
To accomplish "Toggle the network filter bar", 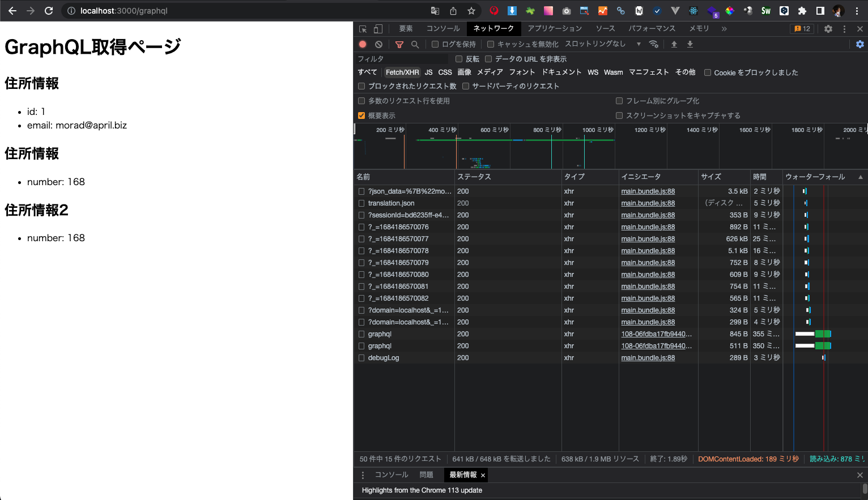I will (399, 44).
